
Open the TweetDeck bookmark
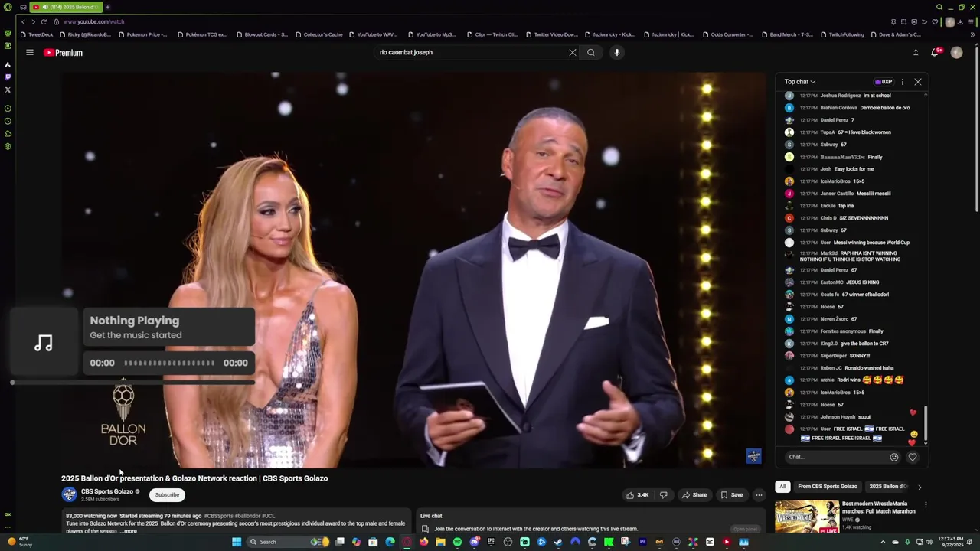pyautogui.click(x=36, y=34)
